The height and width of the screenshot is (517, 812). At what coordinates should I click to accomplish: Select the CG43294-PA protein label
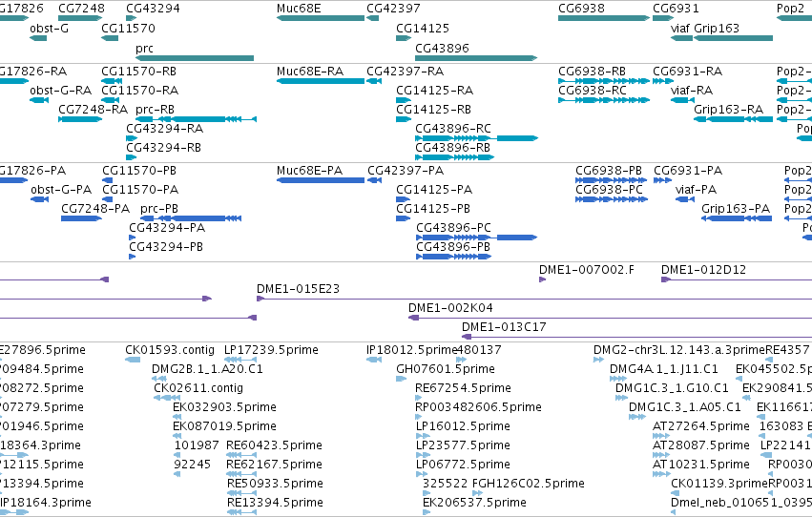[x=167, y=228]
